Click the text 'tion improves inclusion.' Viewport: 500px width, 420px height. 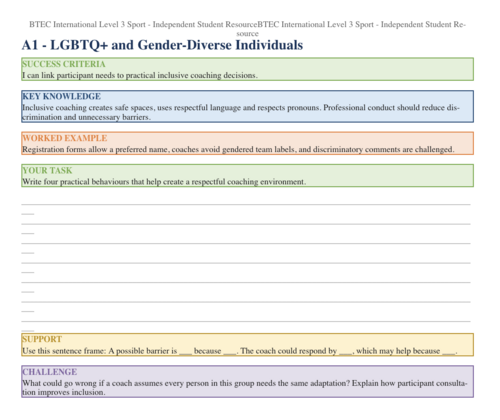(64, 392)
